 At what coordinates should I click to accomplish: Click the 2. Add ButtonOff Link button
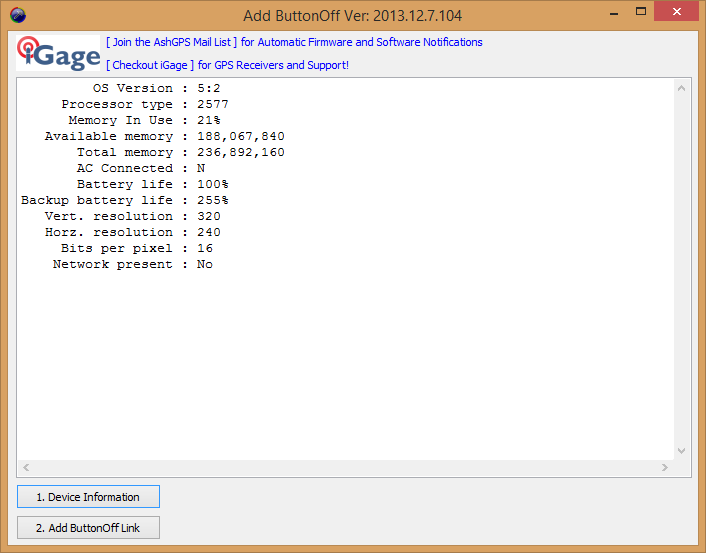pyautogui.click(x=88, y=528)
